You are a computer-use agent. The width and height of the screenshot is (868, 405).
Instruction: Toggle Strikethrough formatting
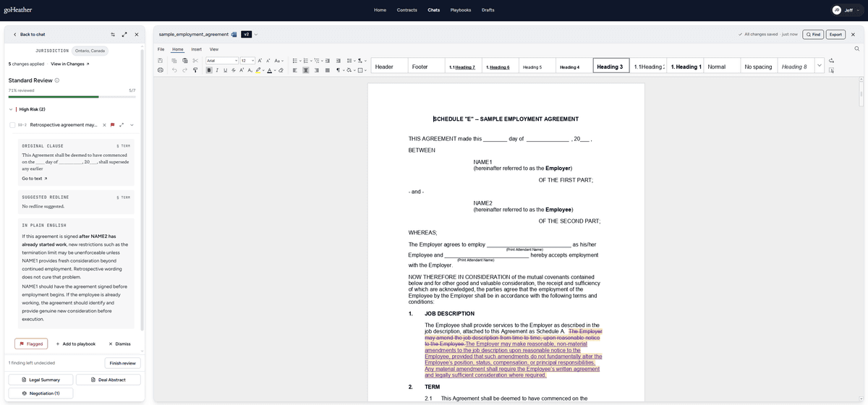pos(234,70)
